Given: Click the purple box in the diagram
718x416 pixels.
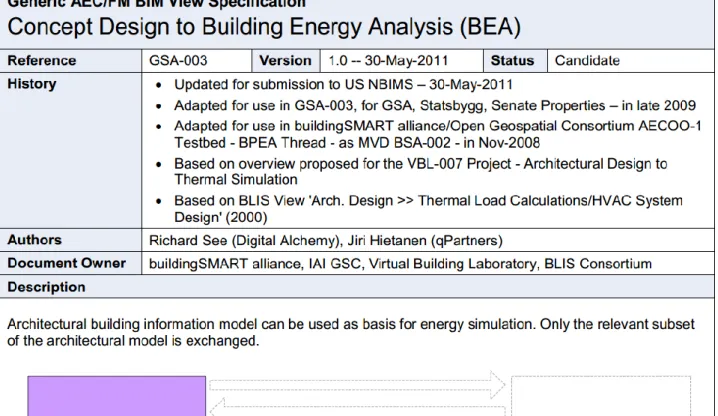Looking at the screenshot, I should 117,396.
